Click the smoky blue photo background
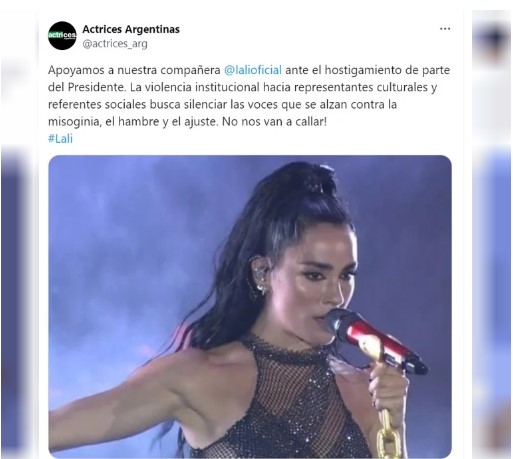The width and height of the screenshot is (513, 459). tap(133, 233)
